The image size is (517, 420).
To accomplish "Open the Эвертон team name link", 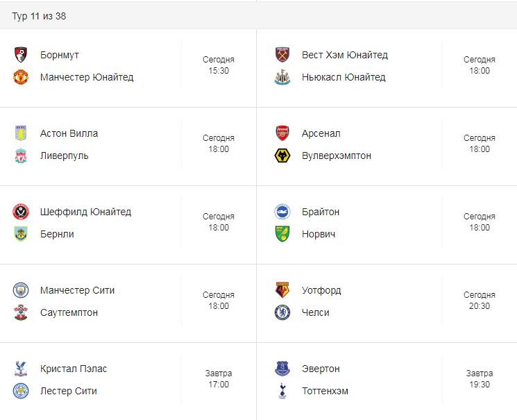I will [321, 369].
